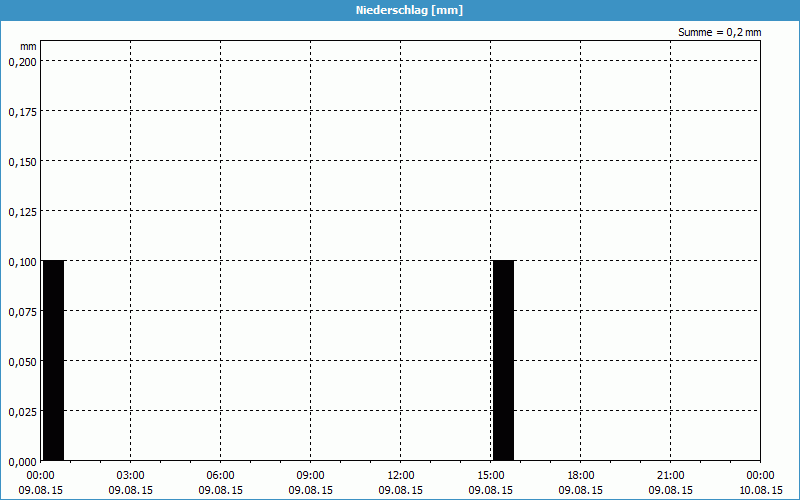Click the Niederschlag [mm] title bar

pyautogui.click(x=400, y=10)
